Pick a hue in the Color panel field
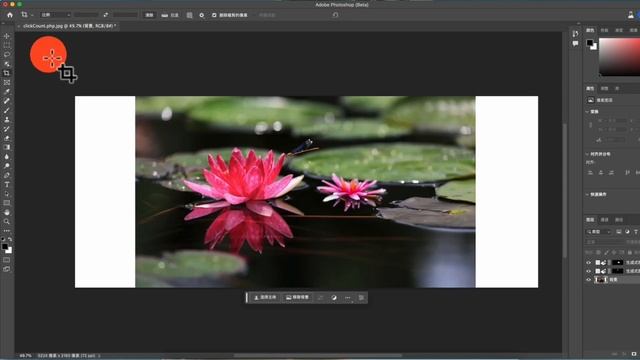 click(x=619, y=57)
